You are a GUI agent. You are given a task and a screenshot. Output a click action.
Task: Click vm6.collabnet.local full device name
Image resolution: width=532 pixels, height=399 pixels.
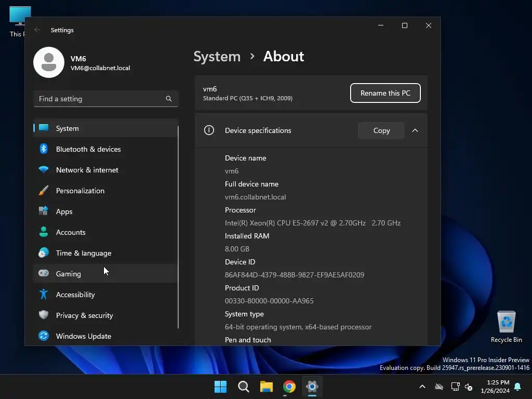255,197
